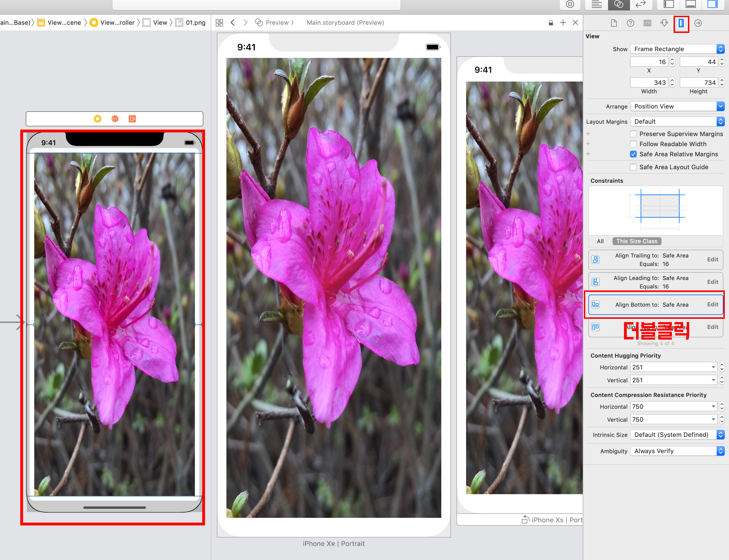Viewport: 729px width, 560px height.
Task: Select the This Size Class tab
Action: (637, 241)
